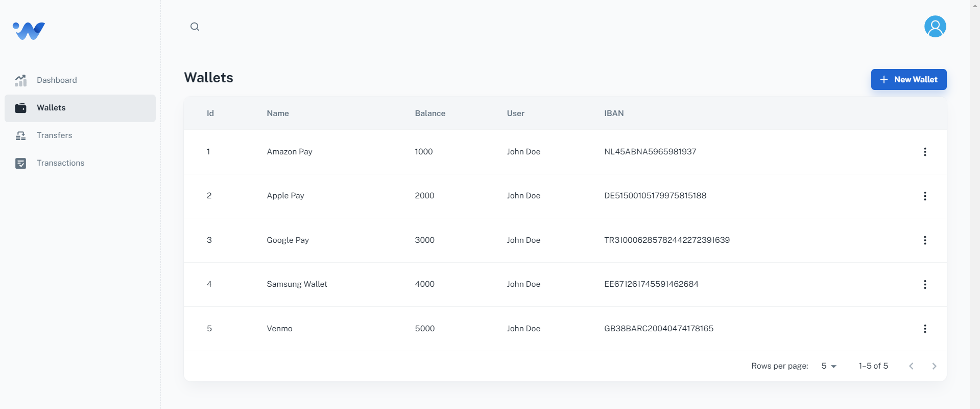980x409 pixels.
Task: Click the Wallets wallet icon in the sidebar
Action: coord(20,108)
